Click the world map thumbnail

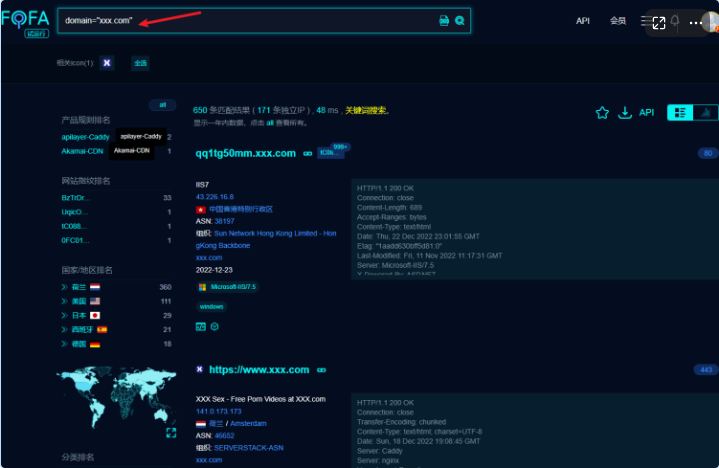[x=116, y=396]
